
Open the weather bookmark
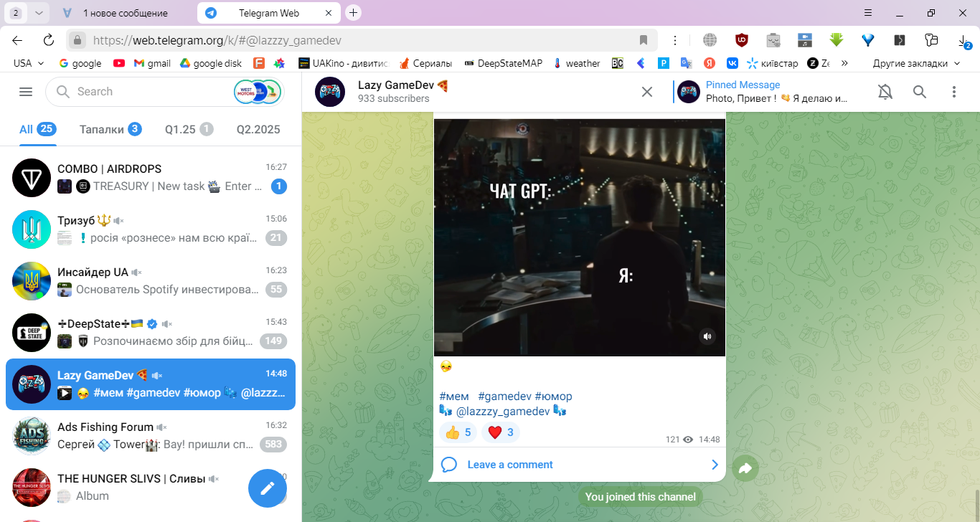(577, 63)
